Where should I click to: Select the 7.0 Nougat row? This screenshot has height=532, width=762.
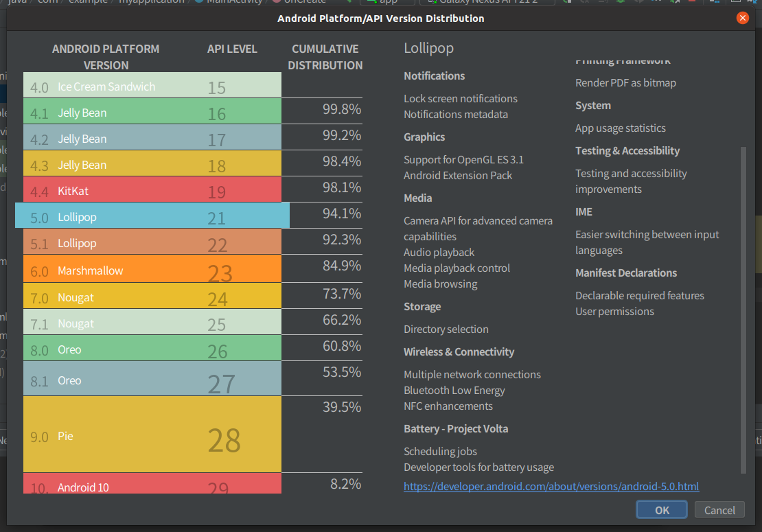(152, 296)
